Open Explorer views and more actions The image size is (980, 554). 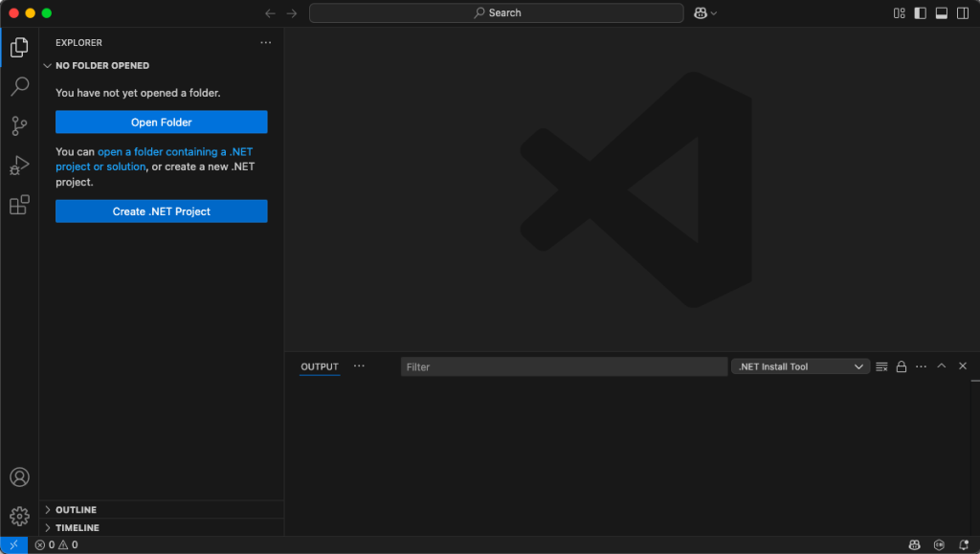266,42
